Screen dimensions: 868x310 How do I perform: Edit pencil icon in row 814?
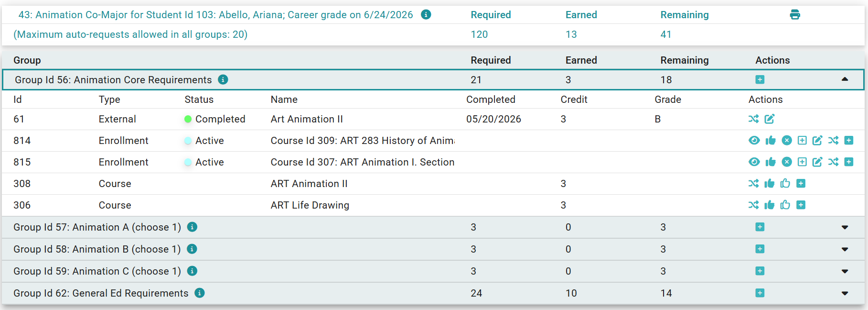[817, 140]
